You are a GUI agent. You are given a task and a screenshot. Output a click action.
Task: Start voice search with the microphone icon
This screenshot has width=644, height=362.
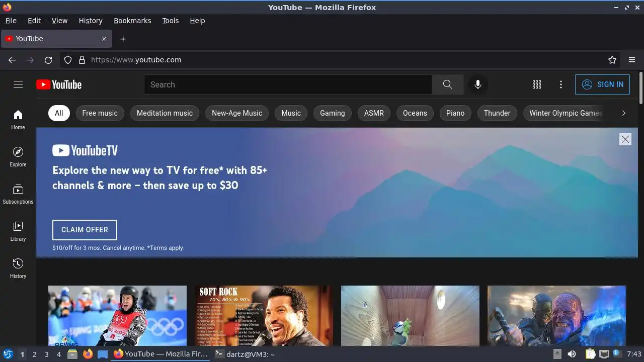click(x=478, y=84)
